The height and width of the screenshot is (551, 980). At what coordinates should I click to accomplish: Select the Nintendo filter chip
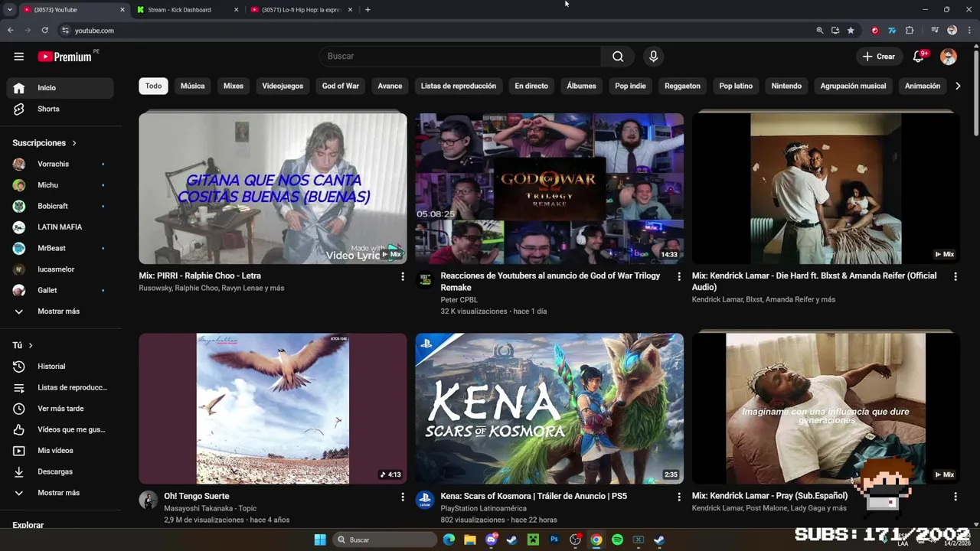(x=786, y=86)
